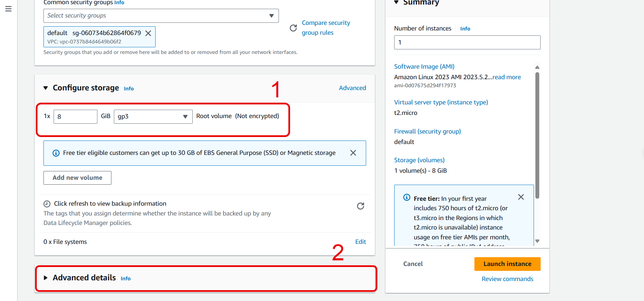Image resolution: width=644 pixels, height=301 pixels.
Task: Edit the file systems
Action: point(360,242)
